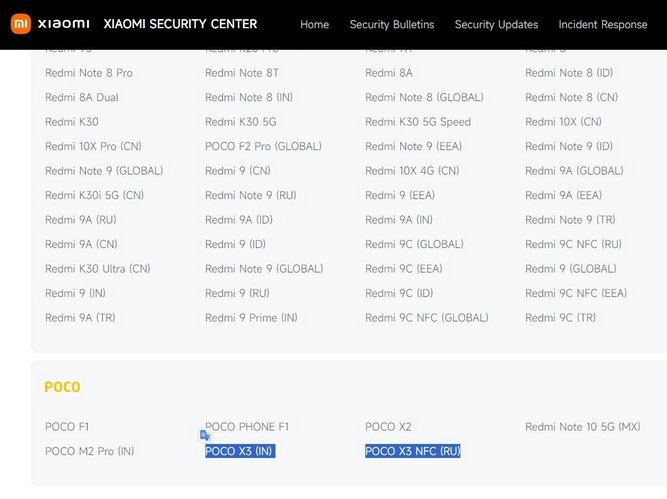Select Redmi Note 9 (EEA)

pos(413,146)
